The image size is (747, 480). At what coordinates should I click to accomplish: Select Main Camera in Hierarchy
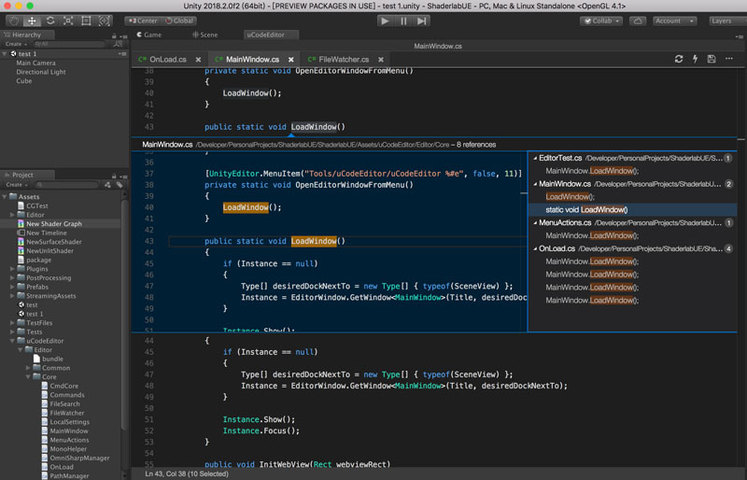pos(36,63)
